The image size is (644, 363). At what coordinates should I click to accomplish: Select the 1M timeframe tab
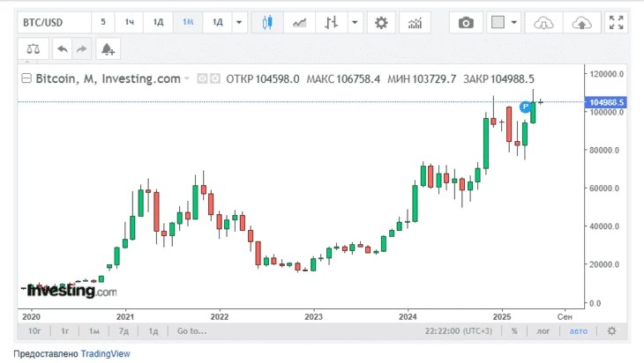187,22
